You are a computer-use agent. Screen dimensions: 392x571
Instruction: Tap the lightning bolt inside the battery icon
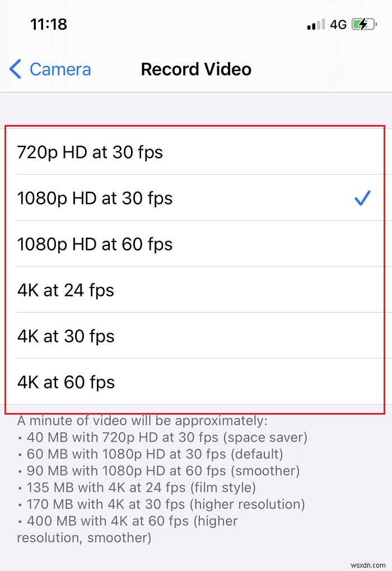(364, 25)
